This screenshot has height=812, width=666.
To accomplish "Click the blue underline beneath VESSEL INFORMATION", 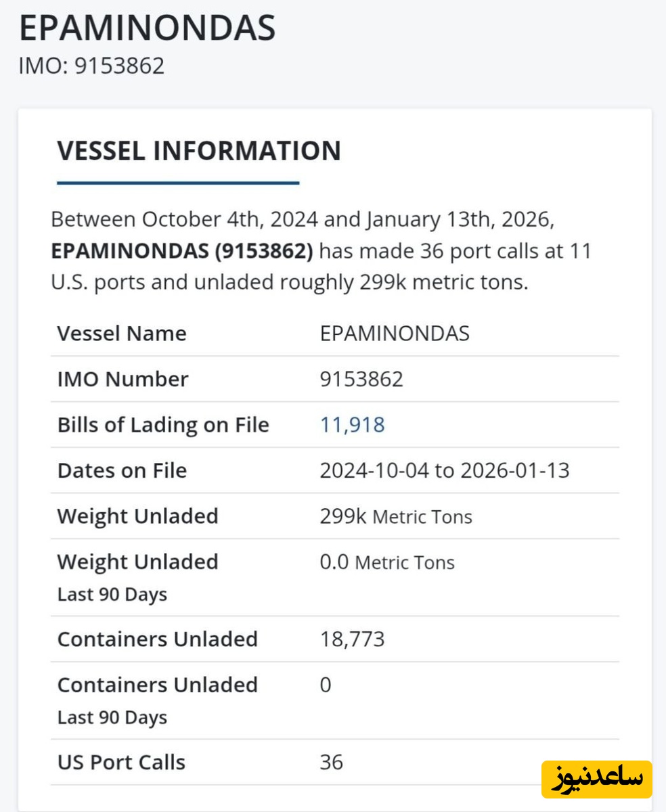I will click(x=178, y=183).
